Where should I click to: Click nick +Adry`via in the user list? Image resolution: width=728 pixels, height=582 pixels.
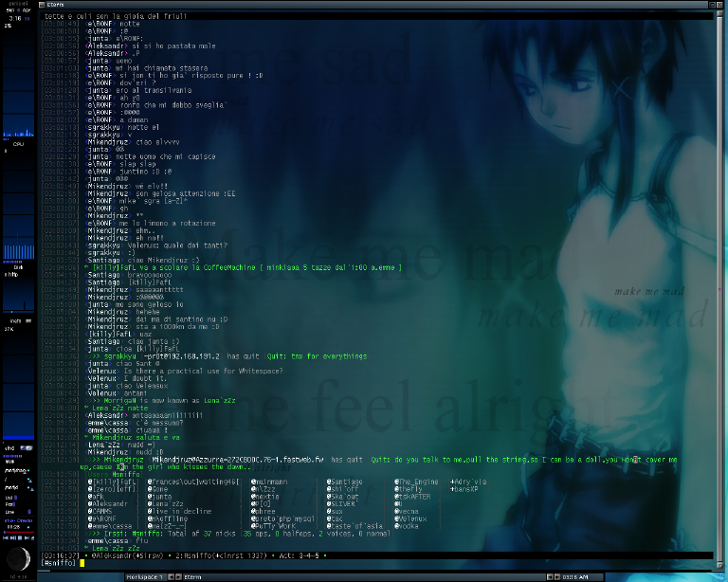(x=468, y=482)
